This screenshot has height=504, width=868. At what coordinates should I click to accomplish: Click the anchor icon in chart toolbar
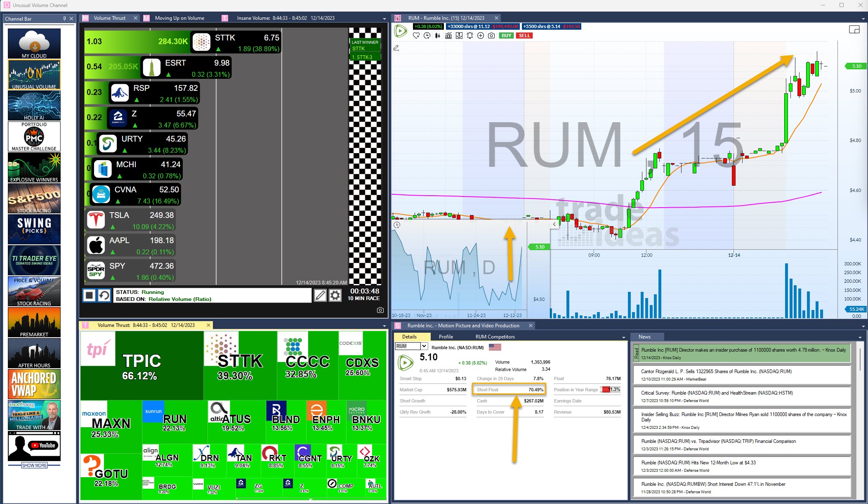[459, 35]
